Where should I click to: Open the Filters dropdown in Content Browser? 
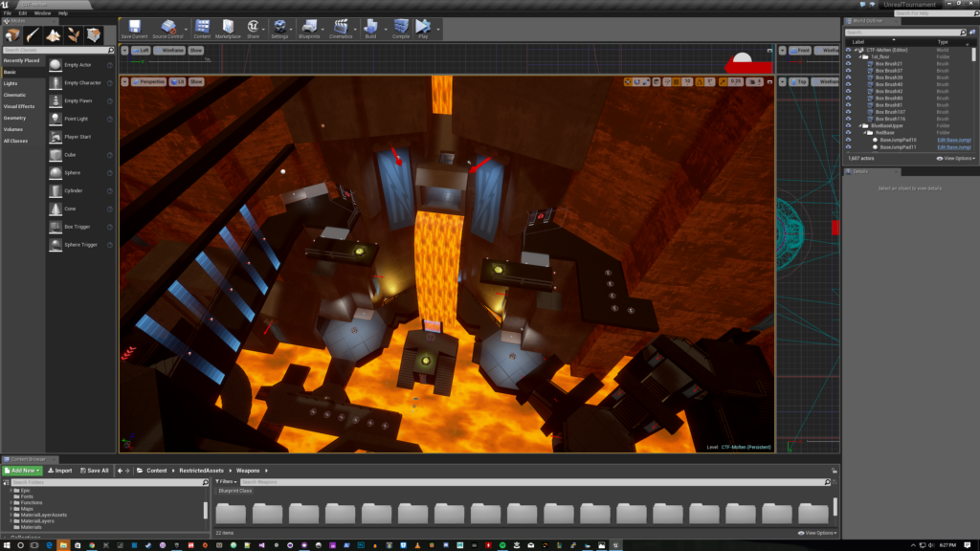tap(226, 482)
